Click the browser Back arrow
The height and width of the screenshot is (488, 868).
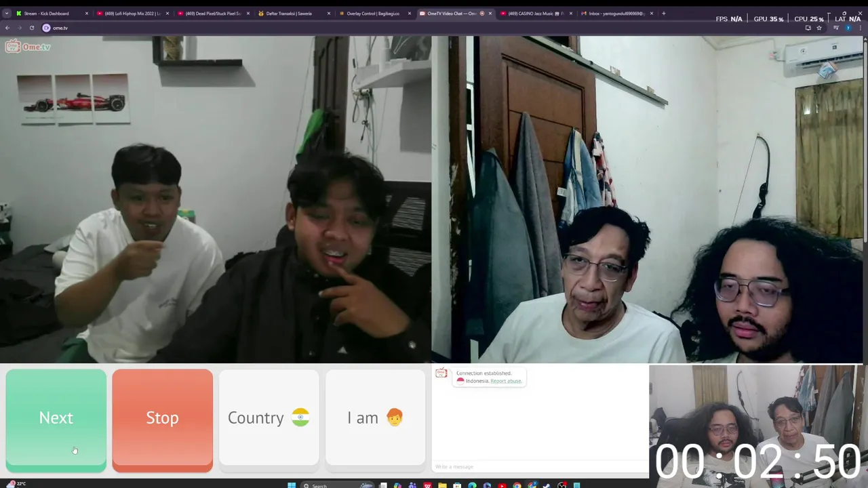point(7,28)
